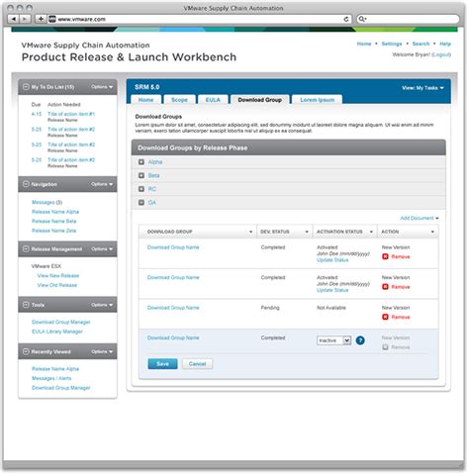This screenshot has height=476, width=469.
Task: Click the site icon beside www.vmware.com
Action: (52, 19)
